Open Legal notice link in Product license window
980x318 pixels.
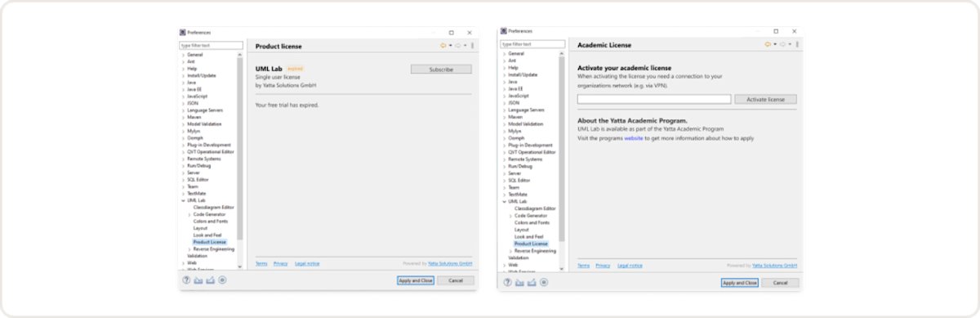point(307,263)
